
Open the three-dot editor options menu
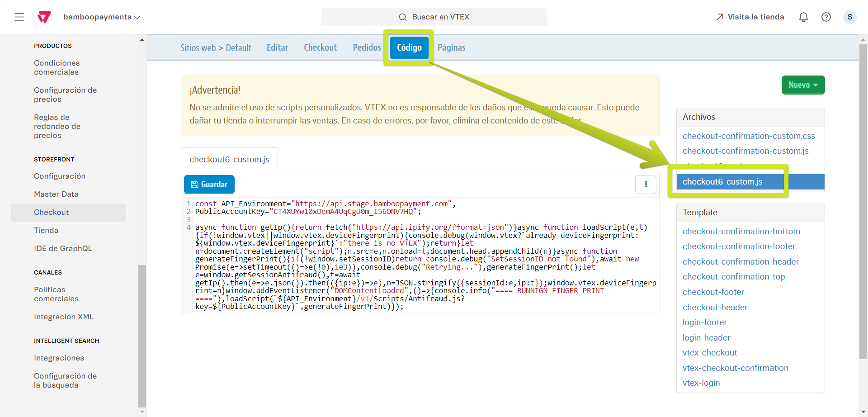coord(646,184)
